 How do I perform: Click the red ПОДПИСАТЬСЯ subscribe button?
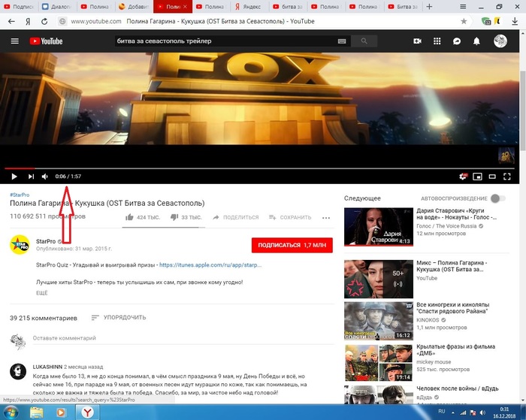291,245
